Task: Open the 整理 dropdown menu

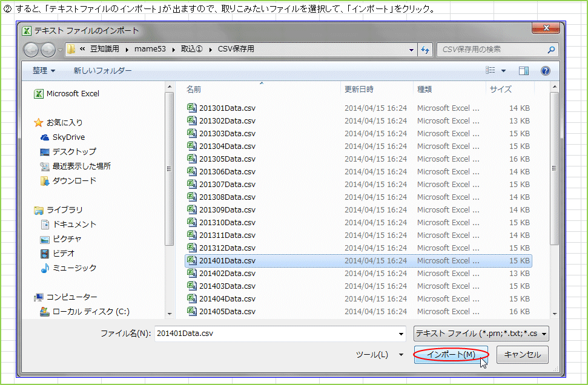Action: pyautogui.click(x=44, y=70)
